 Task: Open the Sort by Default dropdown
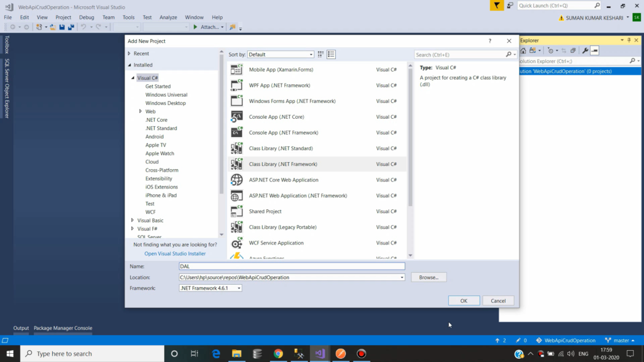pos(280,55)
